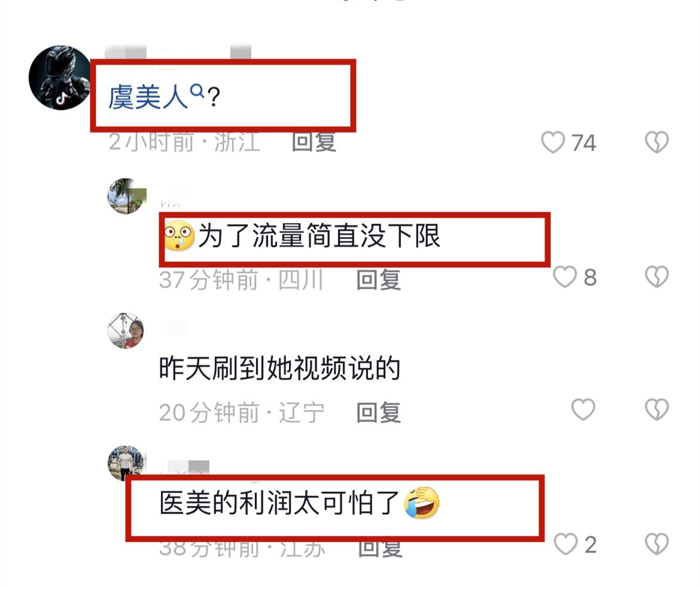Dislike the 医美的利润太可怕了 comment

(657, 544)
